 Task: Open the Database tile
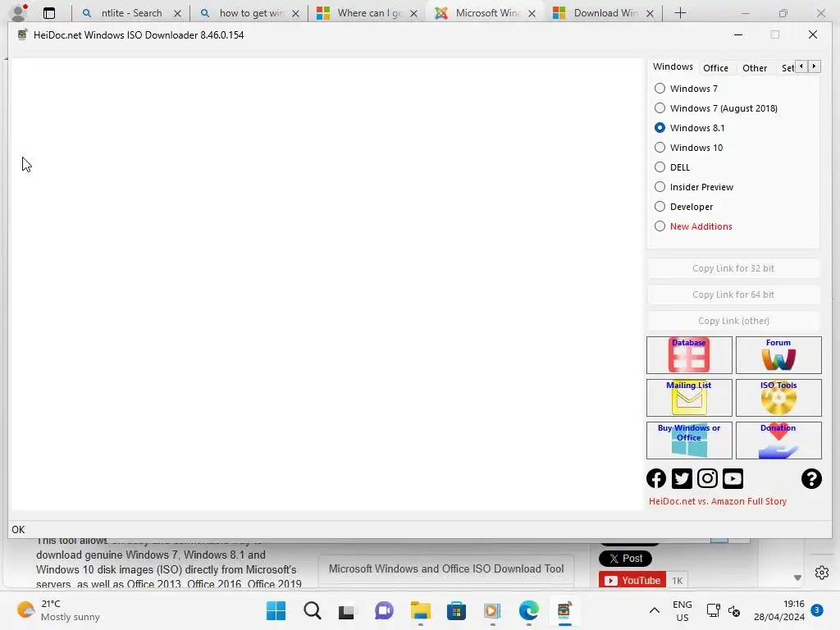(x=689, y=355)
